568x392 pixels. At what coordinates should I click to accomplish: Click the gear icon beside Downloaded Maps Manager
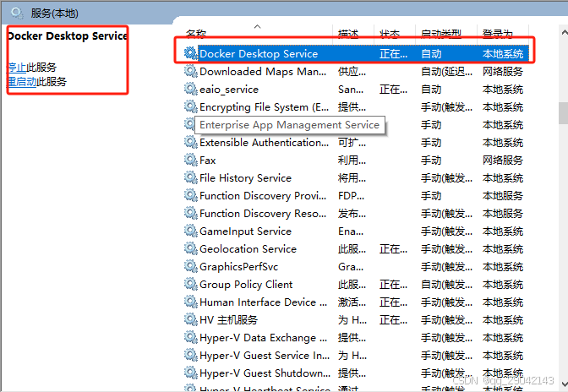coord(190,71)
